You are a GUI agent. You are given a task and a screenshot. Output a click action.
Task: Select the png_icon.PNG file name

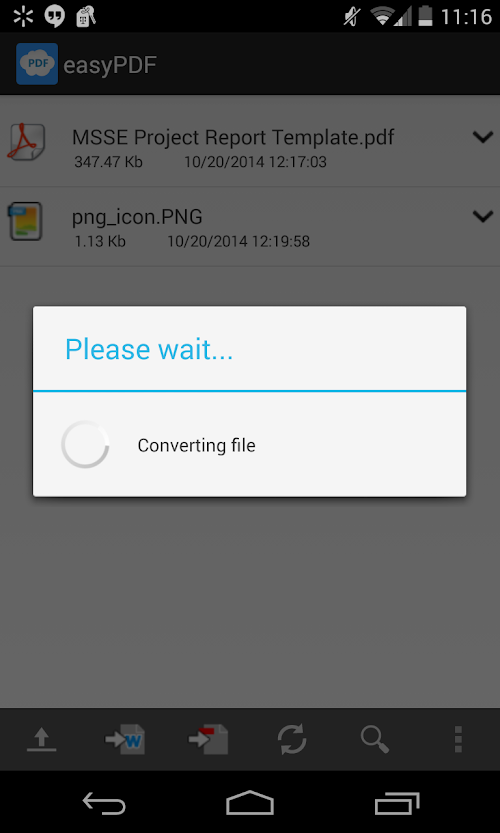pyautogui.click(x=137, y=217)
